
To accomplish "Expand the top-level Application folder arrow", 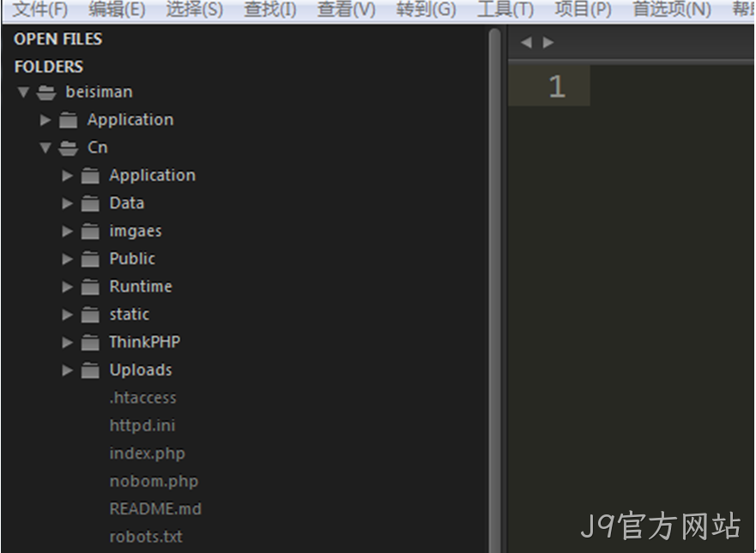I will click(45, 120).
